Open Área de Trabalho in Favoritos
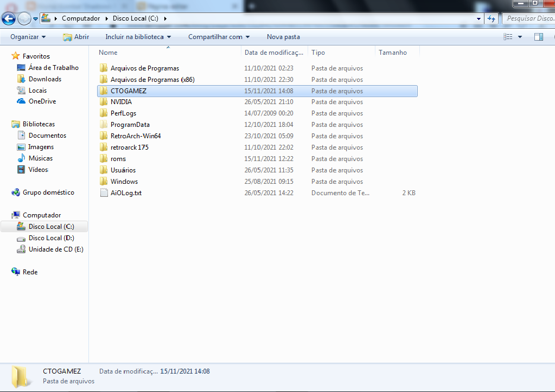Screen dimensions: 555x392 click(54, 68)
